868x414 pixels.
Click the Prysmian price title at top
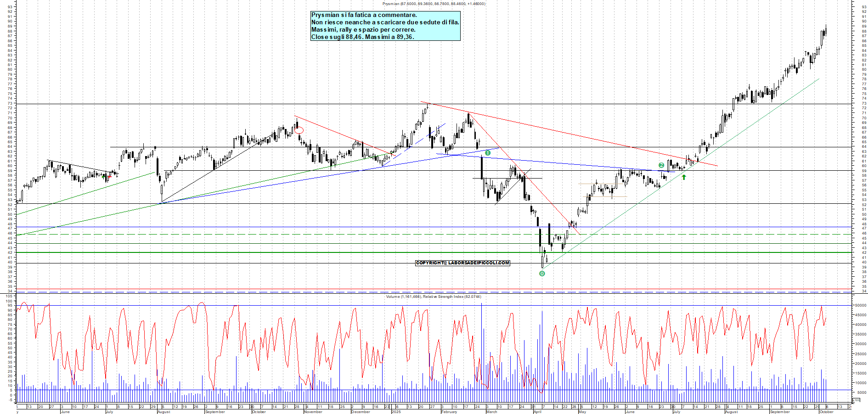[x=434, y=4]
